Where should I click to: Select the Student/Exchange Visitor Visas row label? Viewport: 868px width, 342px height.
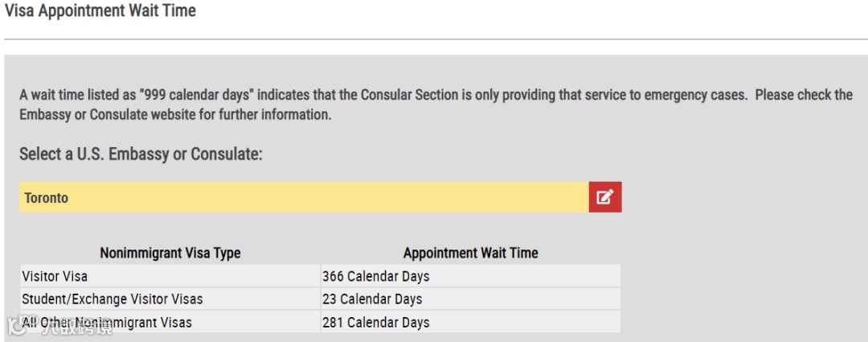(112, 299)
